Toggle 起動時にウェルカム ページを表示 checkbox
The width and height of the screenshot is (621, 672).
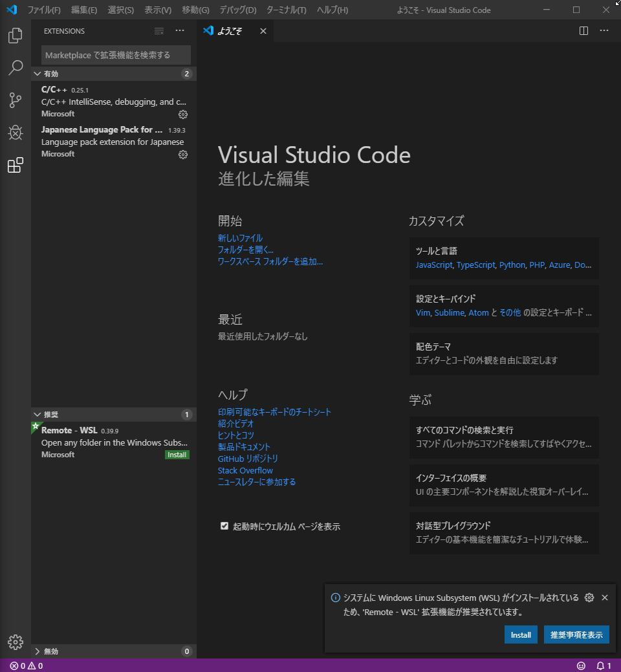click(x=224, y=526)
